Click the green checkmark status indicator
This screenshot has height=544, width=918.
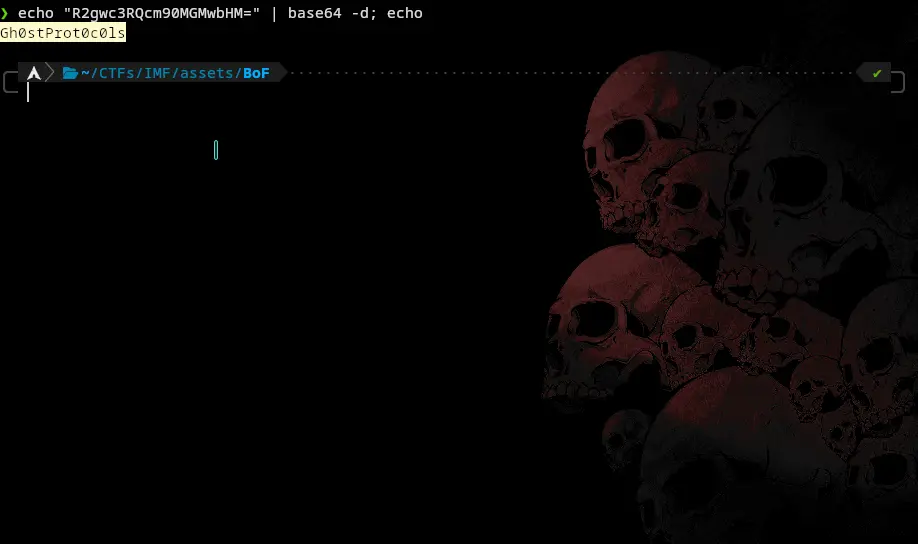click(x=877, y=73)
